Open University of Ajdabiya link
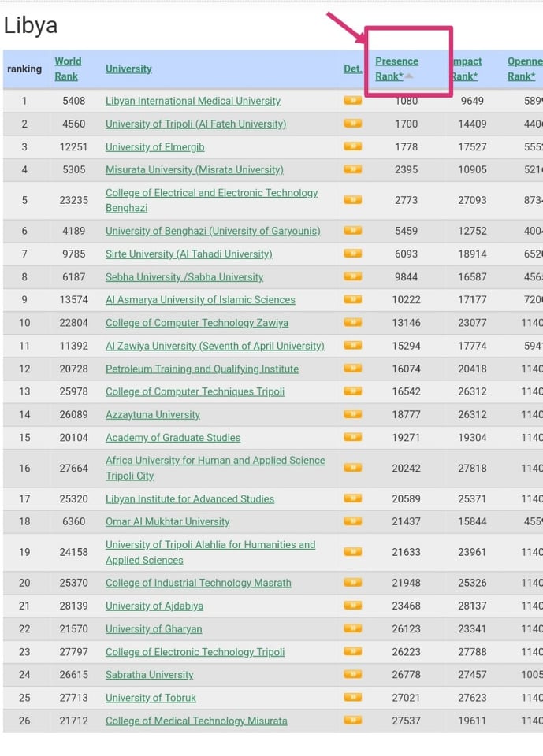 tap(154, 606)
